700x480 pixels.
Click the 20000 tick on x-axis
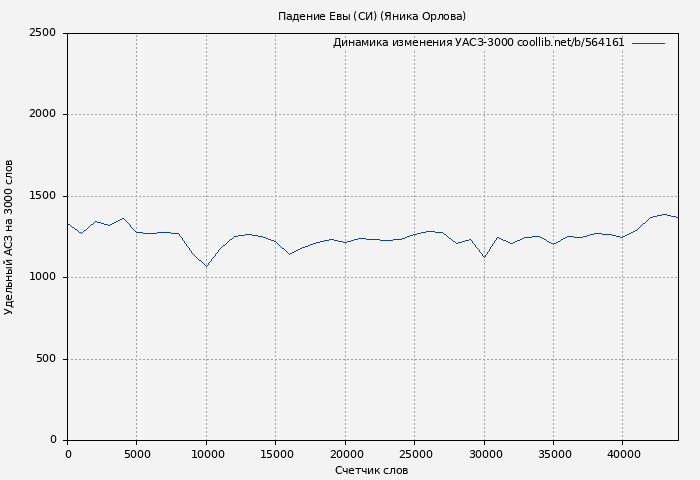point(345,454)
